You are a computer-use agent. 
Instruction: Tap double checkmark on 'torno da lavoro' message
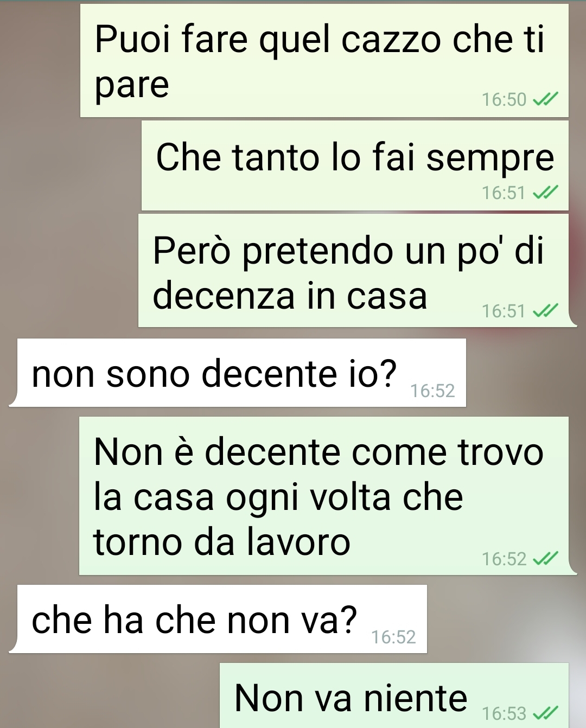coord(545,559)
